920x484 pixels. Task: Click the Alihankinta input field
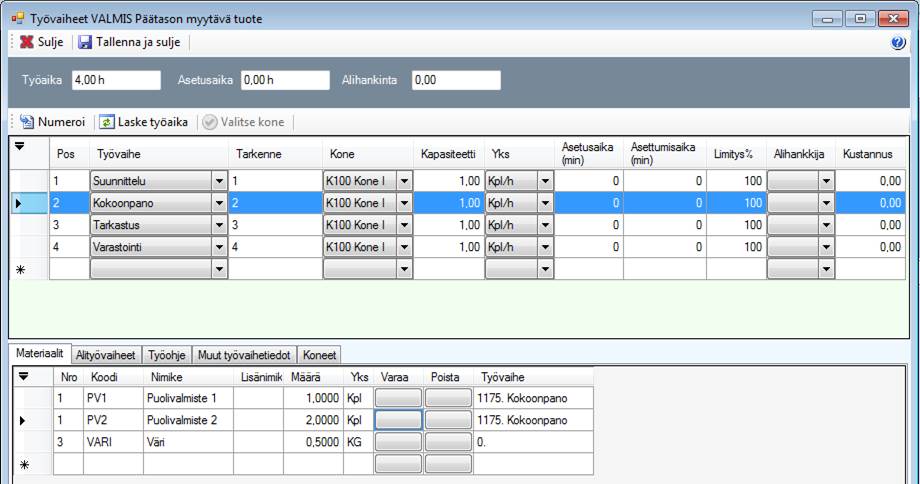point(456,80)
